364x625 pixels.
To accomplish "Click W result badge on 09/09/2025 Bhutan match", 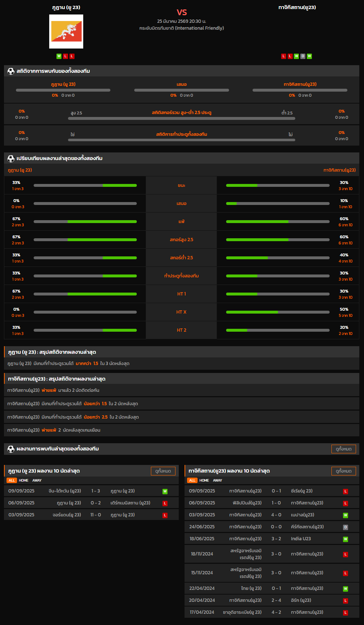I will click(165, 491).
